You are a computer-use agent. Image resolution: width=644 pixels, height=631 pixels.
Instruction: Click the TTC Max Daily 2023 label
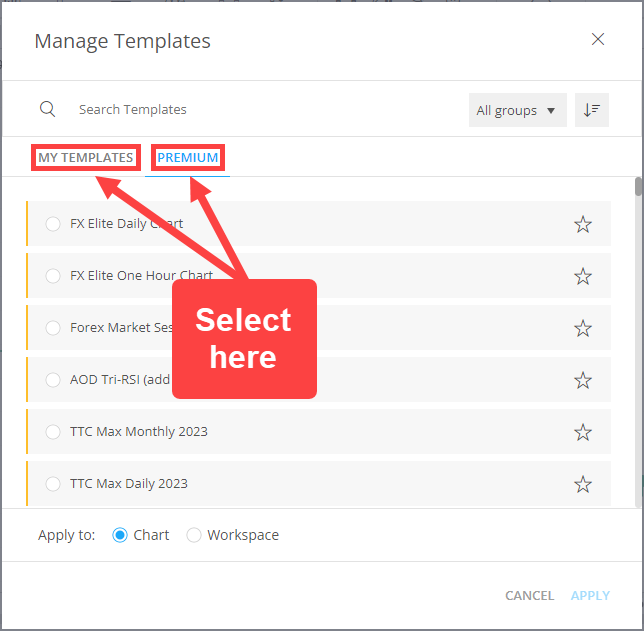tap(129, 484)
